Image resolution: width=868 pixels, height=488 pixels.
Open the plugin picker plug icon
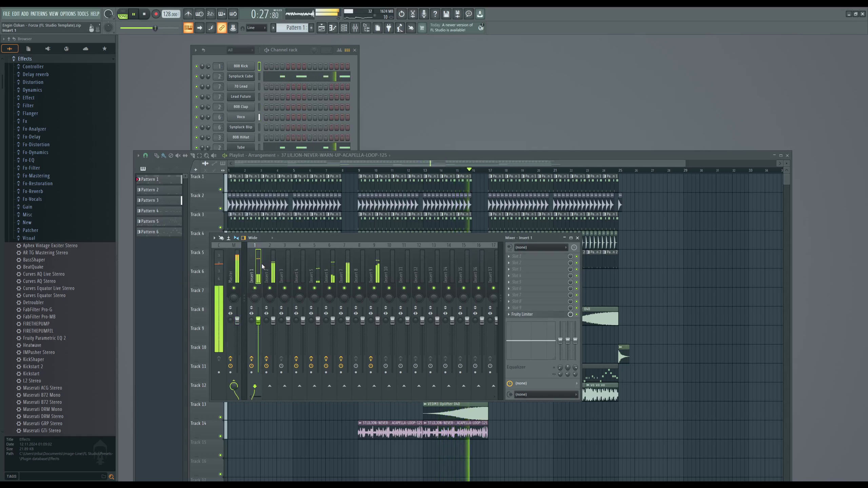(389, 28)
